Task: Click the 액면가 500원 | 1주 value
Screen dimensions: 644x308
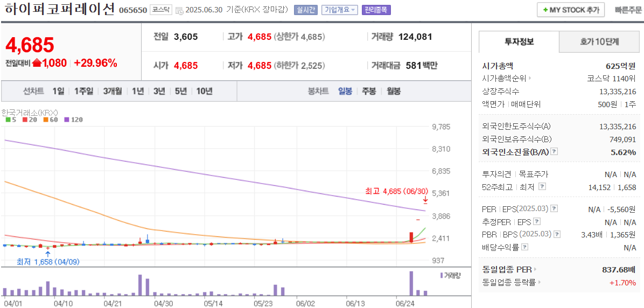Action: (x=617, y=104)
